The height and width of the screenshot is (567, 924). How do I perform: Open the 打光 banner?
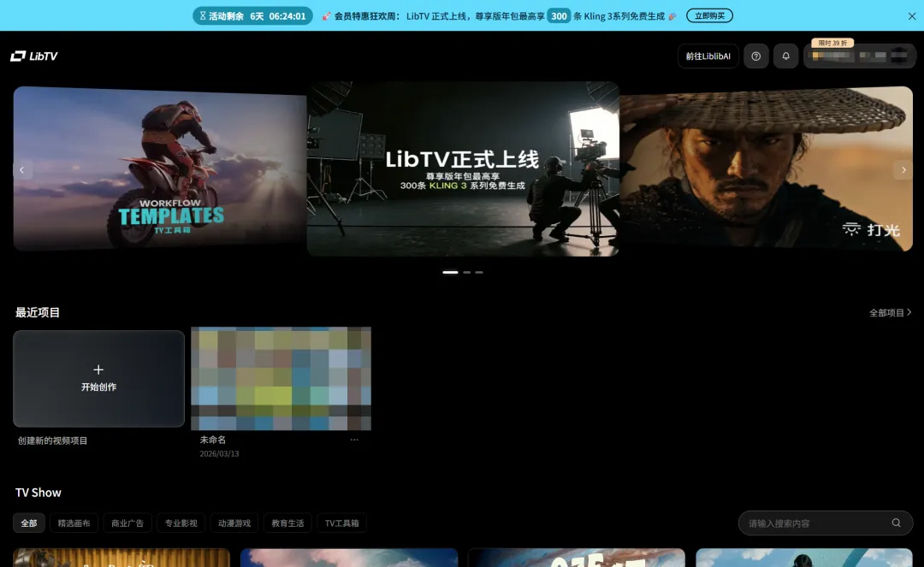pyautogui.click(x=766, y=168)
